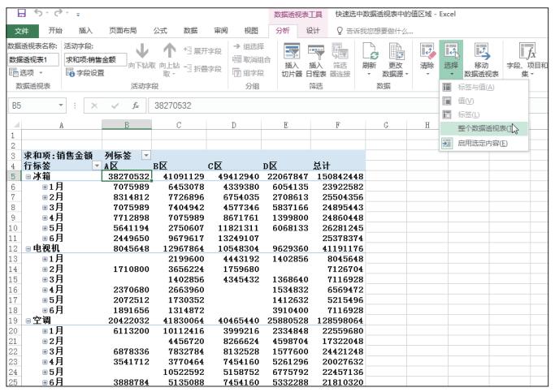Redo the last undone action
The image size is (555, 392).
[x=58, y=14]
